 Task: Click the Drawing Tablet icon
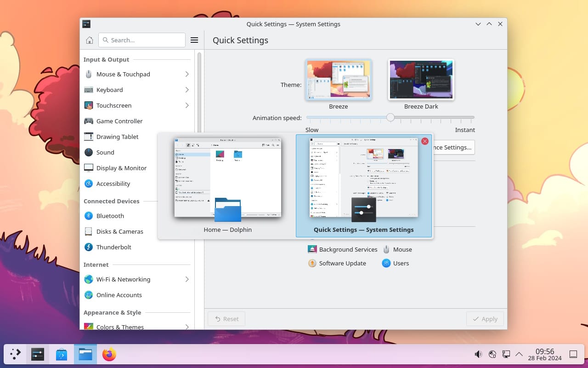pos(88,137)
